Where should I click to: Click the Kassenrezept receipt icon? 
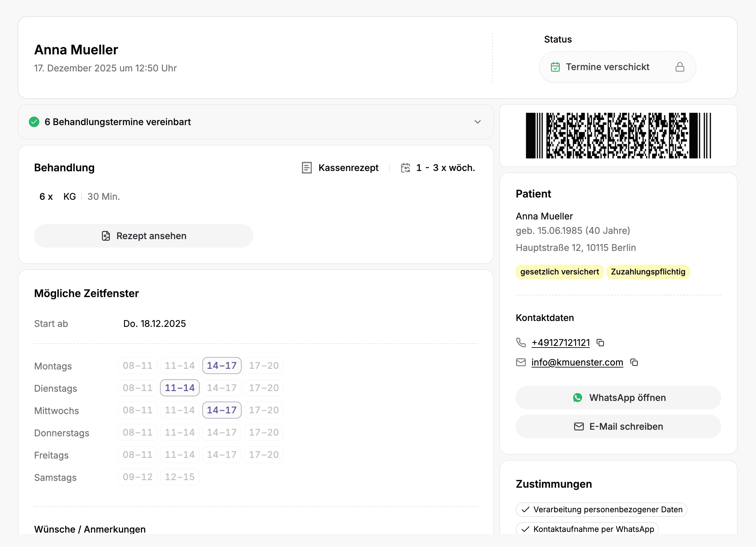[306, 168]
